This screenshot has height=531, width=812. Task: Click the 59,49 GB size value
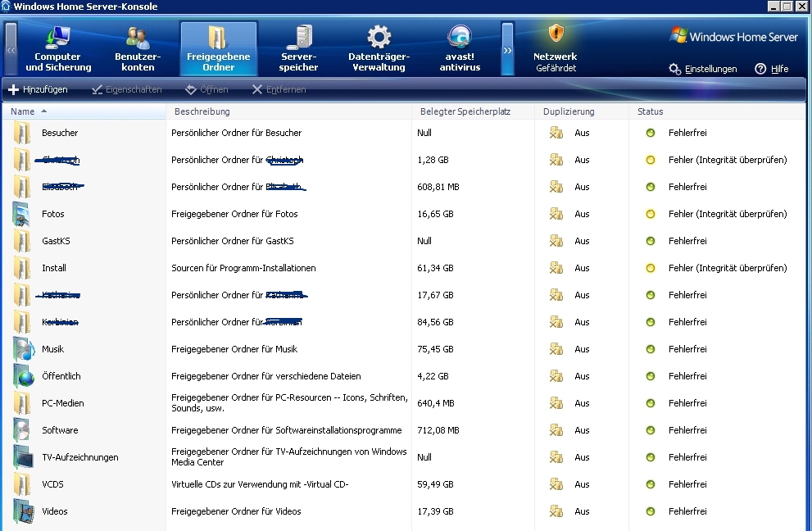[435, 484]
